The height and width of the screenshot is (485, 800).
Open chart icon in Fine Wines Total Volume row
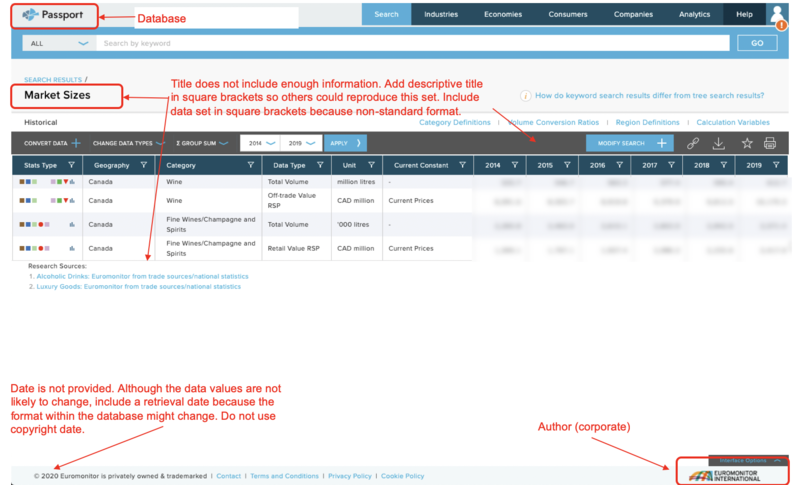pyautogui.click(x=72, y=225)
